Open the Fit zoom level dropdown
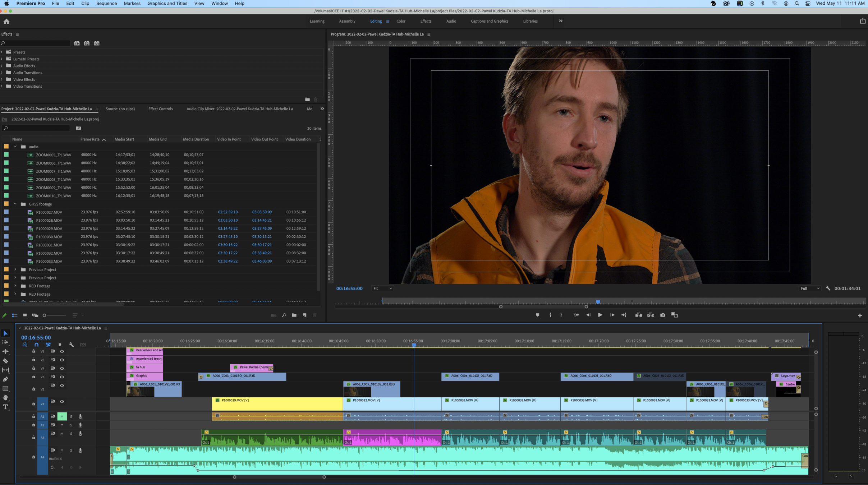The width and height of the screenshot is (868, 485). pyautogui.click(x=382, y=288)
